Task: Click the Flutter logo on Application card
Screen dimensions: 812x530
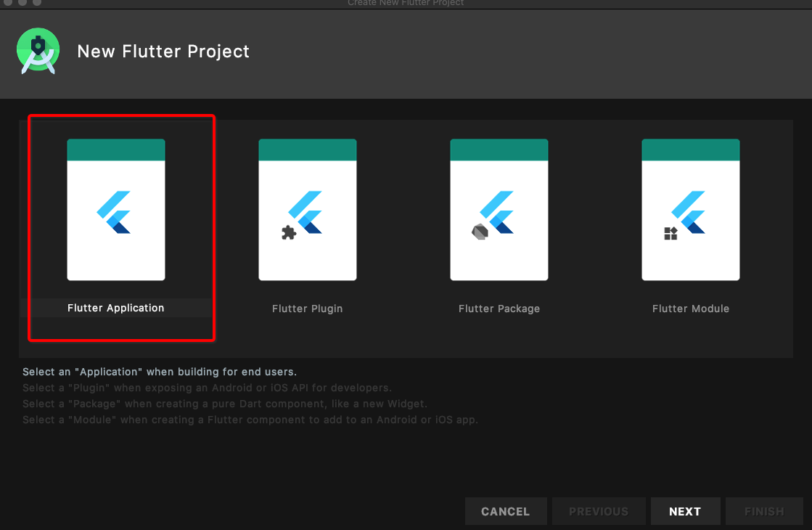Action: click(x=115, y=211)
